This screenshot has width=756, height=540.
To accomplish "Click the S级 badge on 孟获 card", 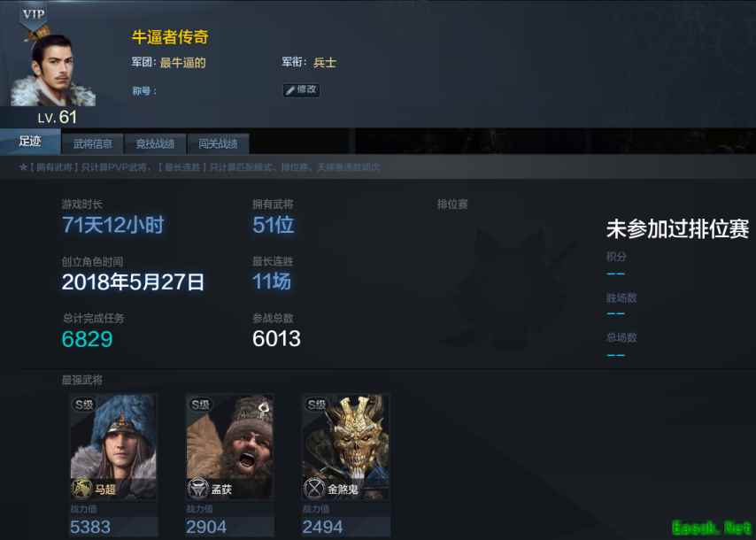I will [x=199, y=405].
